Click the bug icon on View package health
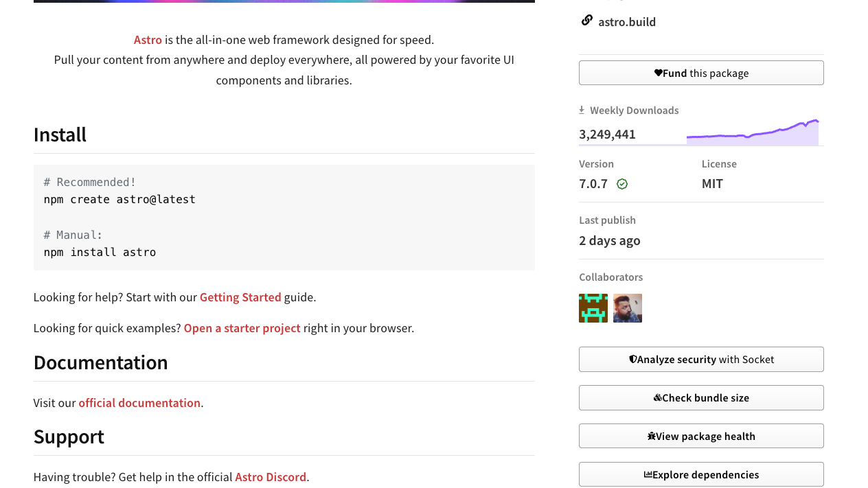 tap(652, 436)
